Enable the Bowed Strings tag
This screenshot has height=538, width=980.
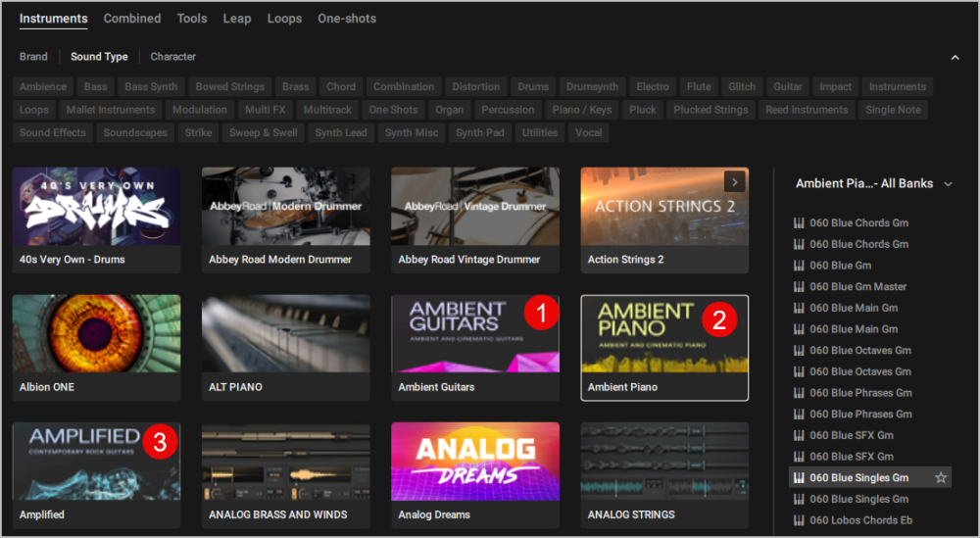(x=230, y=87)
